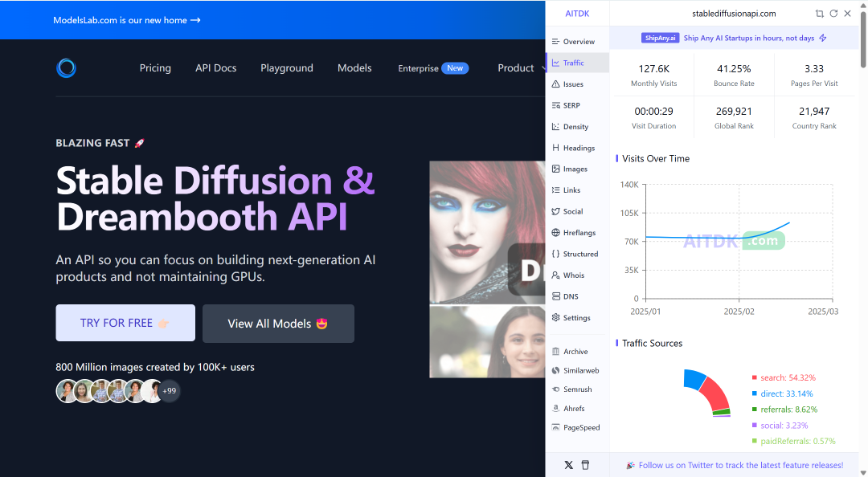This screenshot has height=477, width=868.
Task: Open the Enterprise nav item
Action: (433, 68)
